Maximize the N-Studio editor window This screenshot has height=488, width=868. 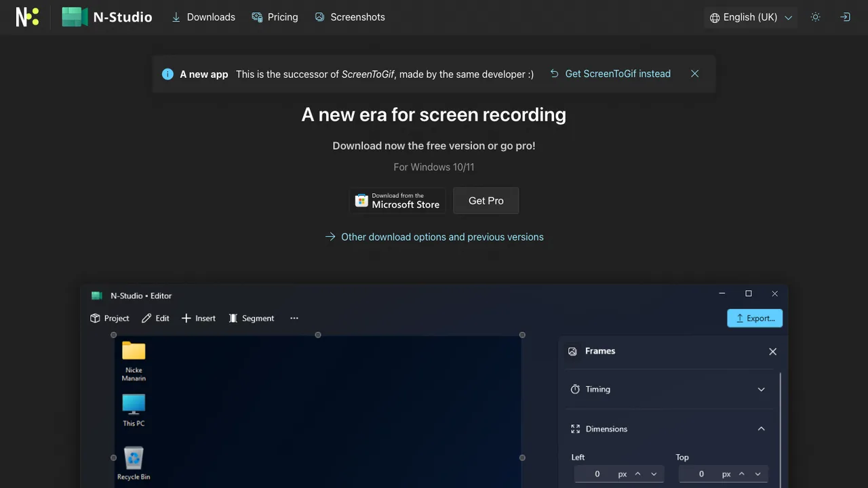tap(749, 293)
